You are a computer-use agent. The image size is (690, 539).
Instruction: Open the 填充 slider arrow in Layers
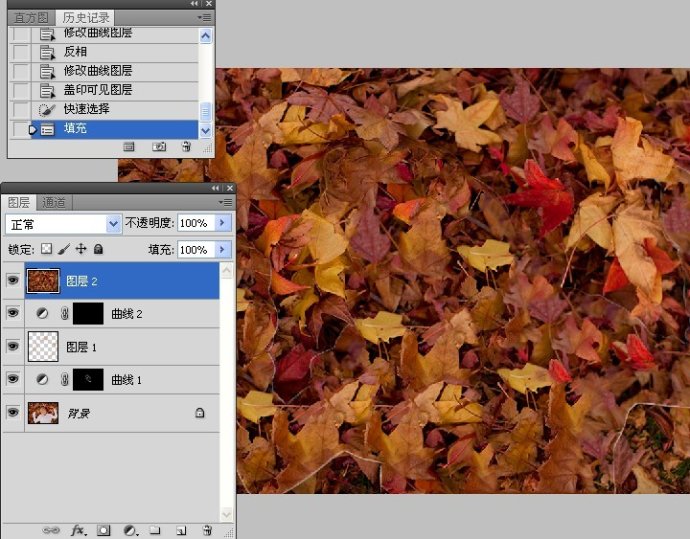(223, 250)
